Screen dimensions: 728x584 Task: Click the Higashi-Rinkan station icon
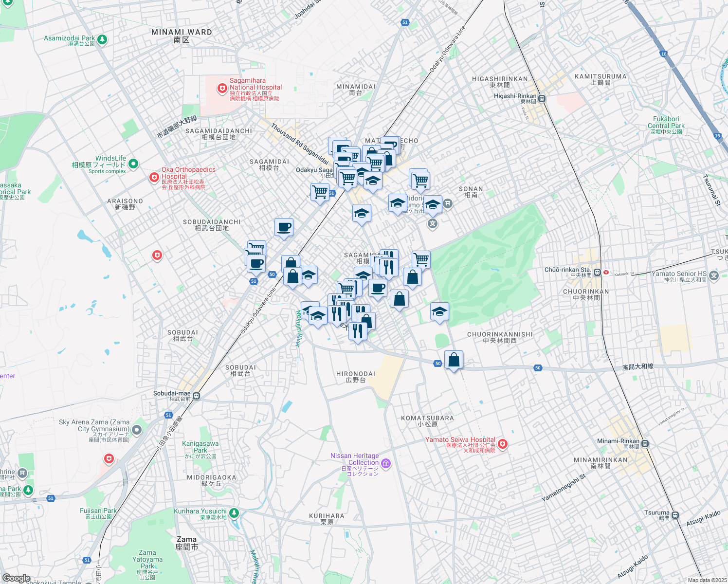[542, 99]
